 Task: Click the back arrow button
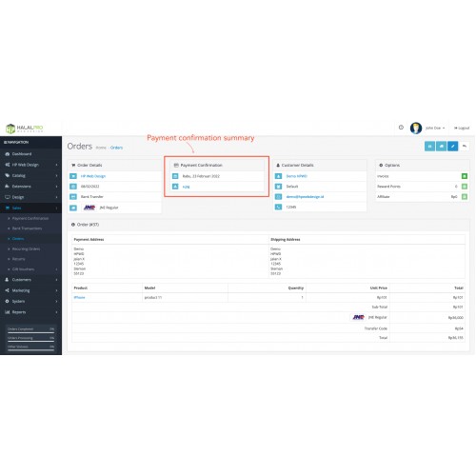coord(465,147)
